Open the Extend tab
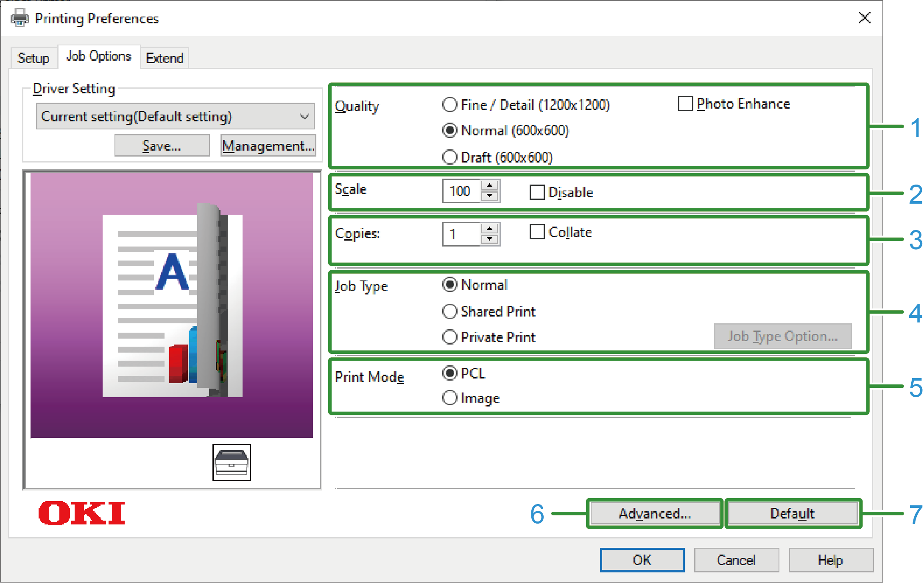 tap(165, 58)
